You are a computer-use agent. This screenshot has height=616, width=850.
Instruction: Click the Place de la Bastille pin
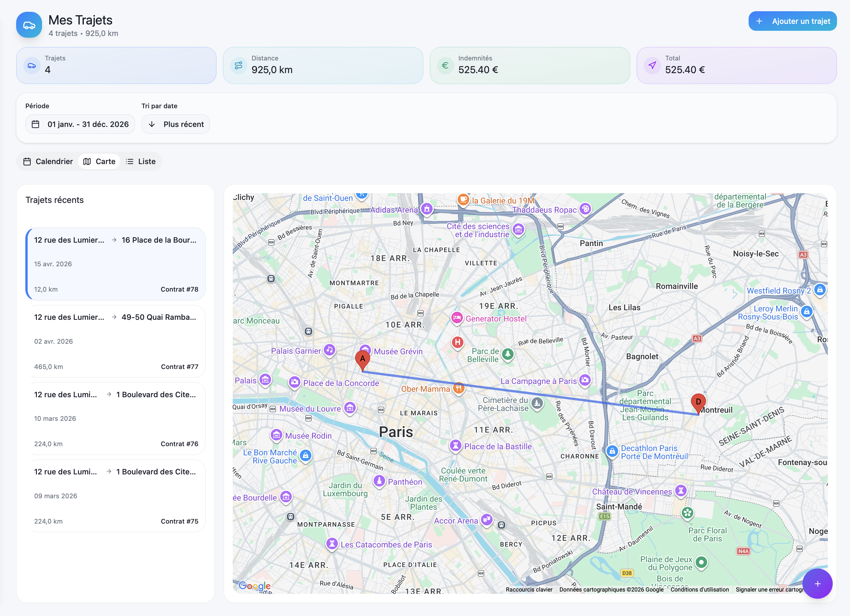(x=455, y=446)
